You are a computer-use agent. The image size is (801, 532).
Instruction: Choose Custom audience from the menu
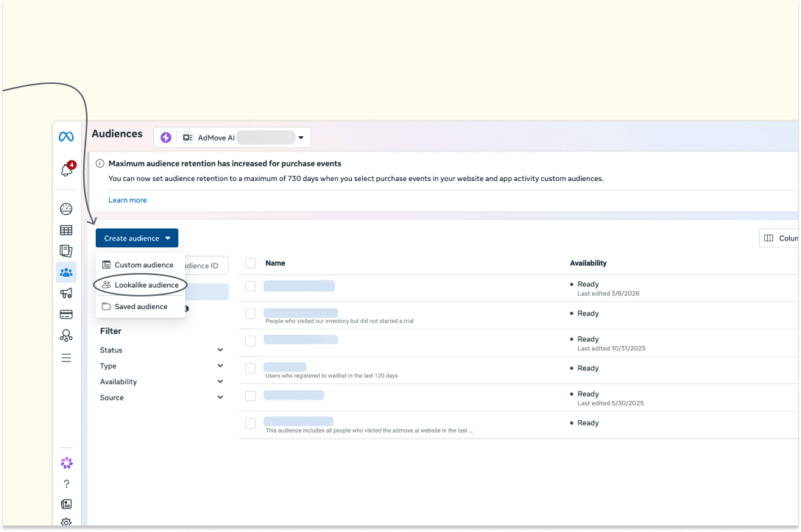click(x=140, y=264)
